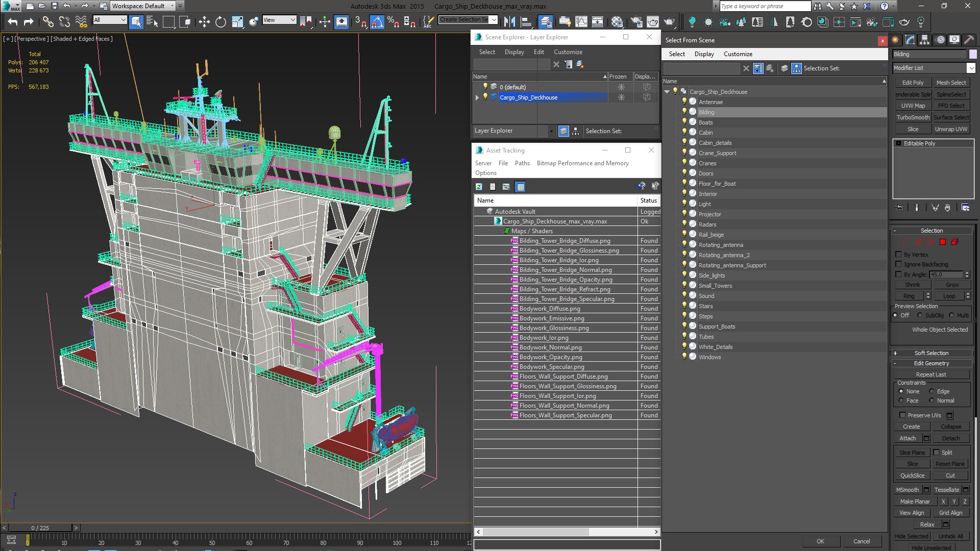Select Element sub-object level icon
The width and height of the screenshot is (980, 551).
click(954, 242)
